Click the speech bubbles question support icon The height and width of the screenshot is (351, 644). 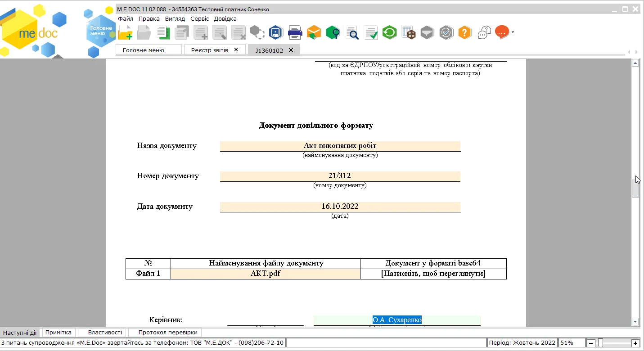484,33
